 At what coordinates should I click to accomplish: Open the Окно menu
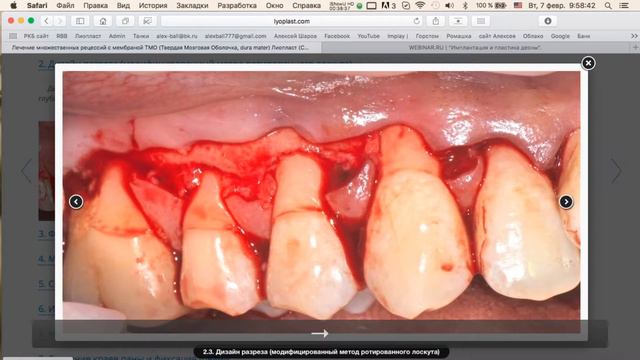coord(275,6)
